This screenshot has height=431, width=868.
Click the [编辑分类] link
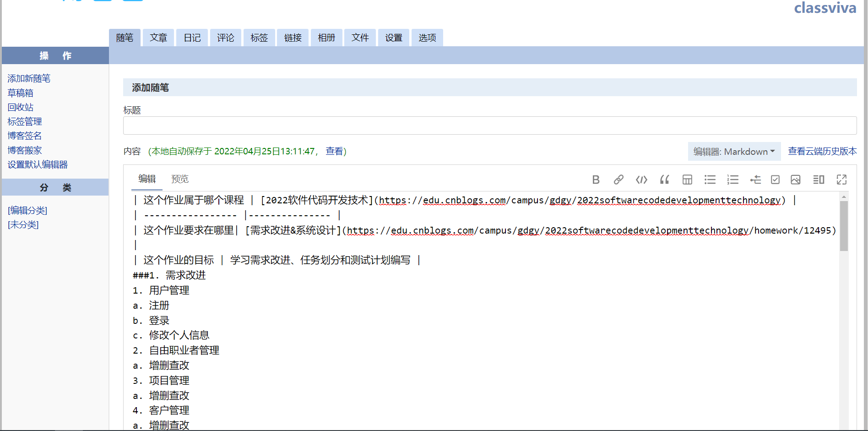point(27,210)
